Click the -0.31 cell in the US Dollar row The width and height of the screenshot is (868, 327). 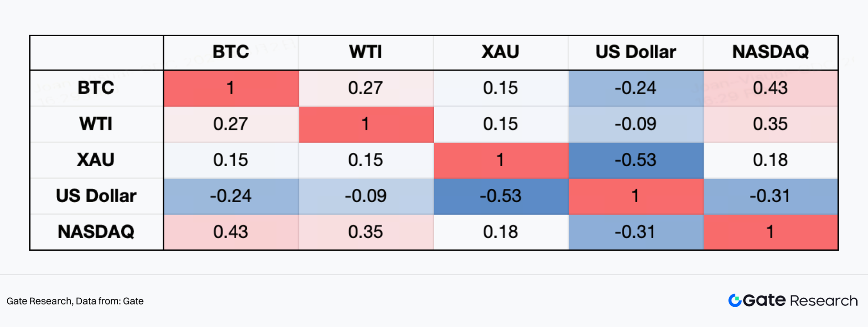(x=770, y=196)
